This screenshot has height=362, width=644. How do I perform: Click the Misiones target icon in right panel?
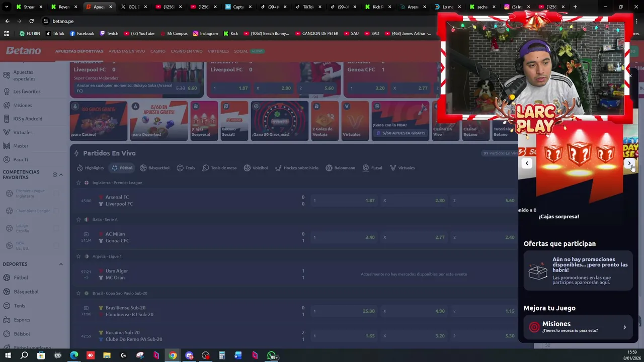pos(534,327)
